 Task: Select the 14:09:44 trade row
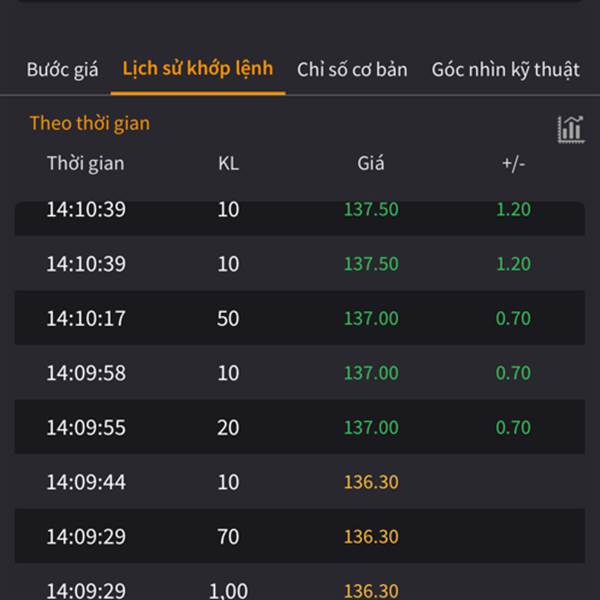tap(300, 482)
